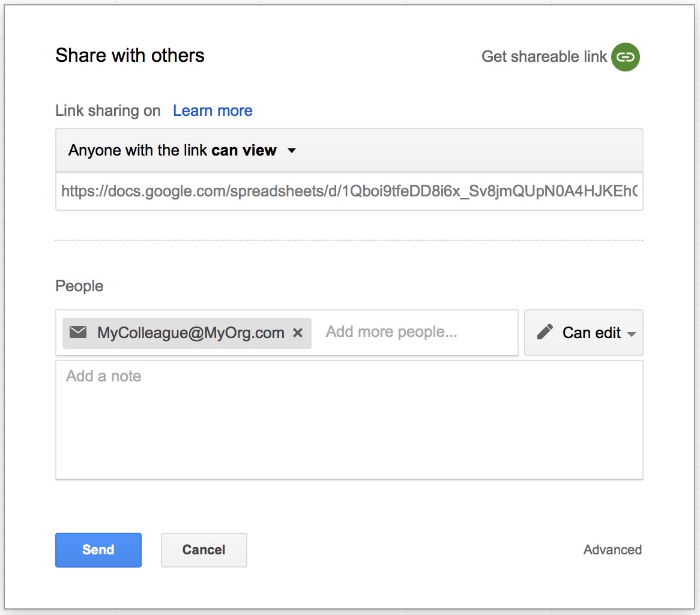Select the shareable spreadsheet URL field

pyautogui.click(x=348, y=192)
